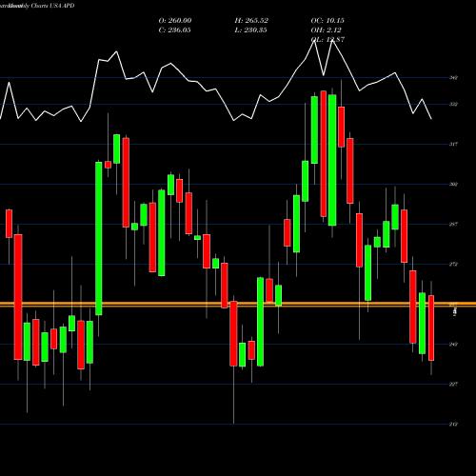Select the low price value L: 230.35
This screenshot has width=476, height=476.
[250, 30]
